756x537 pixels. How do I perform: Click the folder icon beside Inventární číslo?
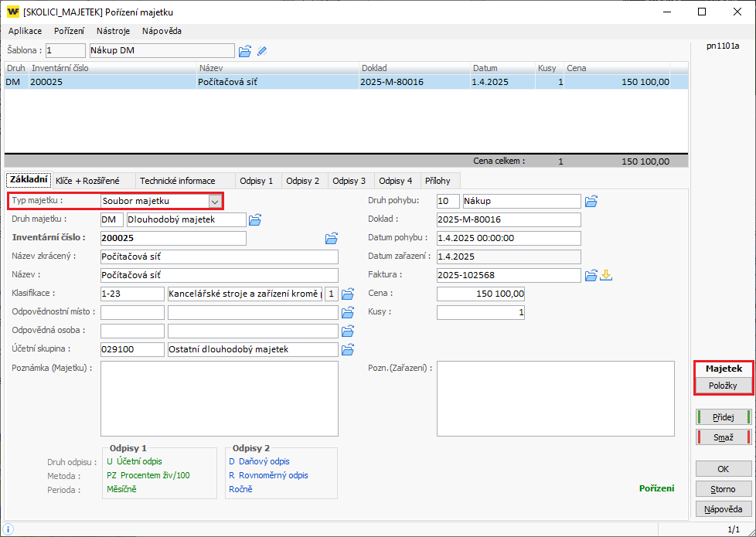tap(331, 238)
